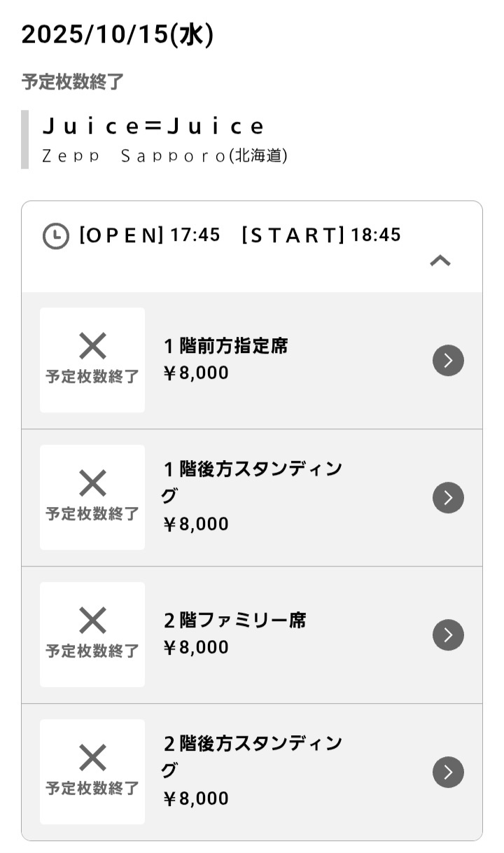
Task: Click the sold-out X icon for 2階ファミリー席
Action: click(x=92, y=621)
